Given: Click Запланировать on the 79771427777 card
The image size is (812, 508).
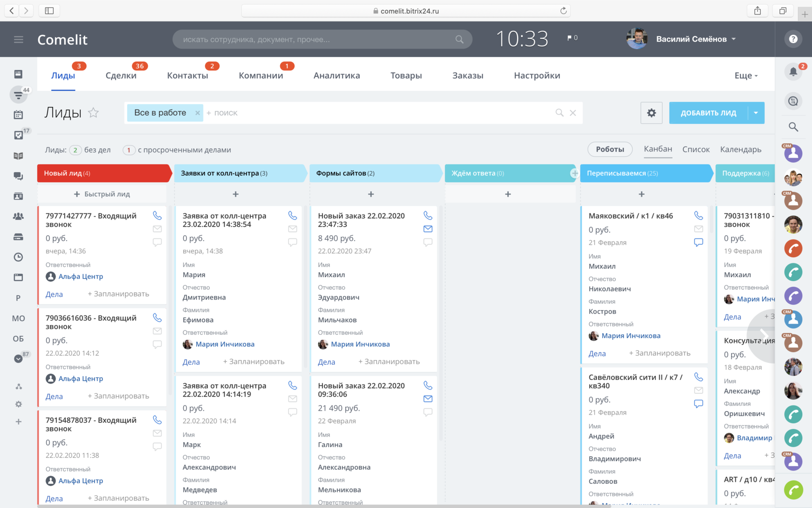Looking at the screenshot, I should point(118,294).
